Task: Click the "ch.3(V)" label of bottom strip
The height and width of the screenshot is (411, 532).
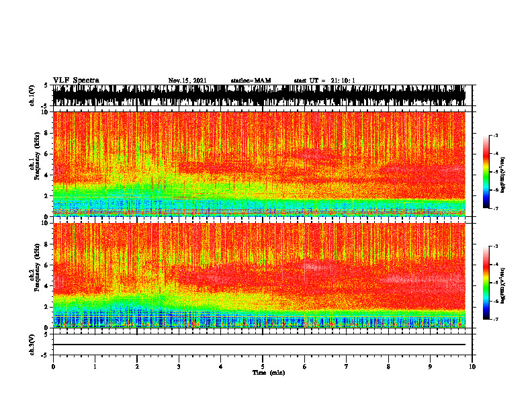Action: [x=32, y=345]
